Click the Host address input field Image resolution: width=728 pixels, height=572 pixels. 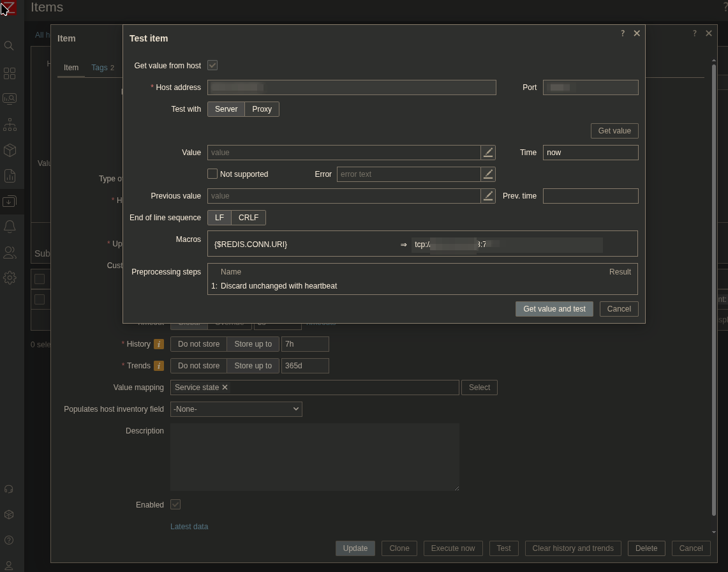pyautogui.click(x=352, y=87)
